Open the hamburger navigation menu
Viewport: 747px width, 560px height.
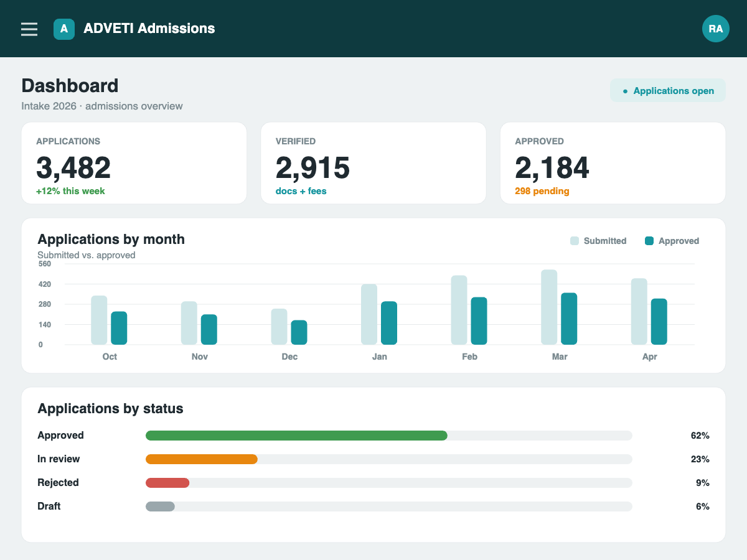(x=29, y=29)
